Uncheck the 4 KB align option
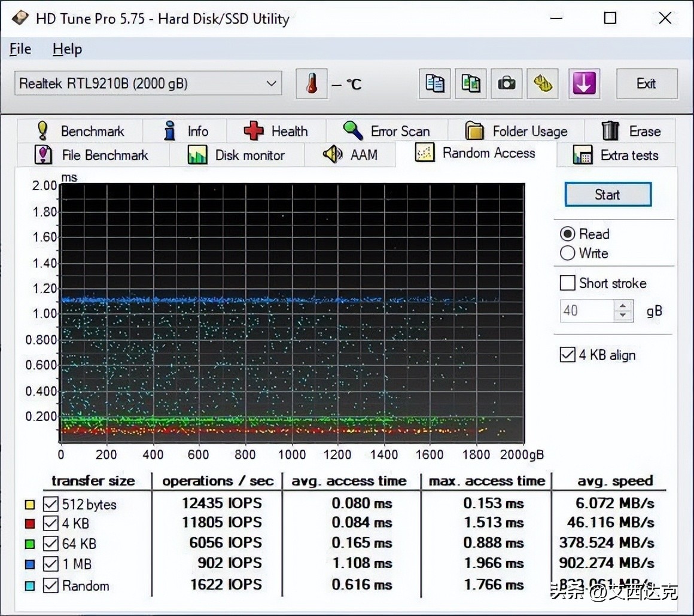 coord(567,354)
